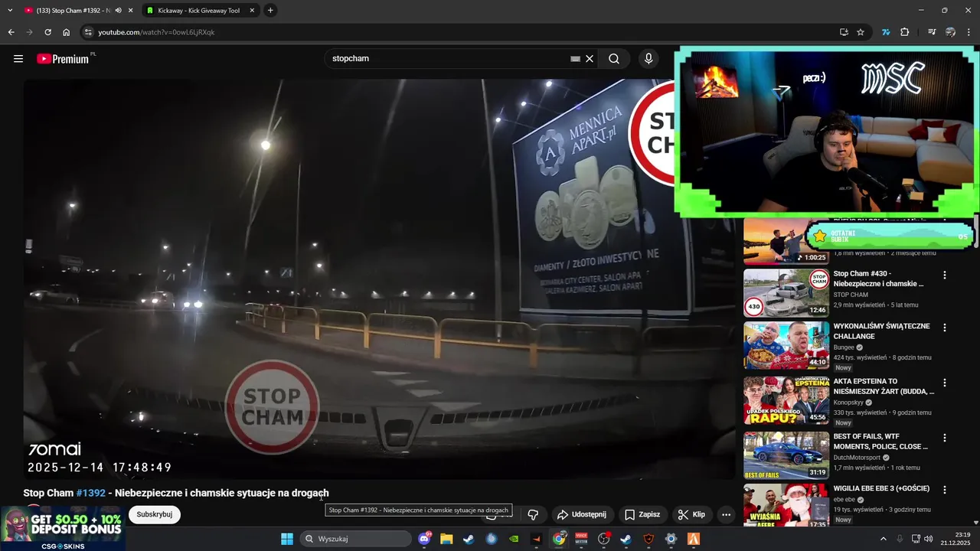Open the browser media control icon
This screenshot has width=980, height=551.
click(x=932, y=32)
